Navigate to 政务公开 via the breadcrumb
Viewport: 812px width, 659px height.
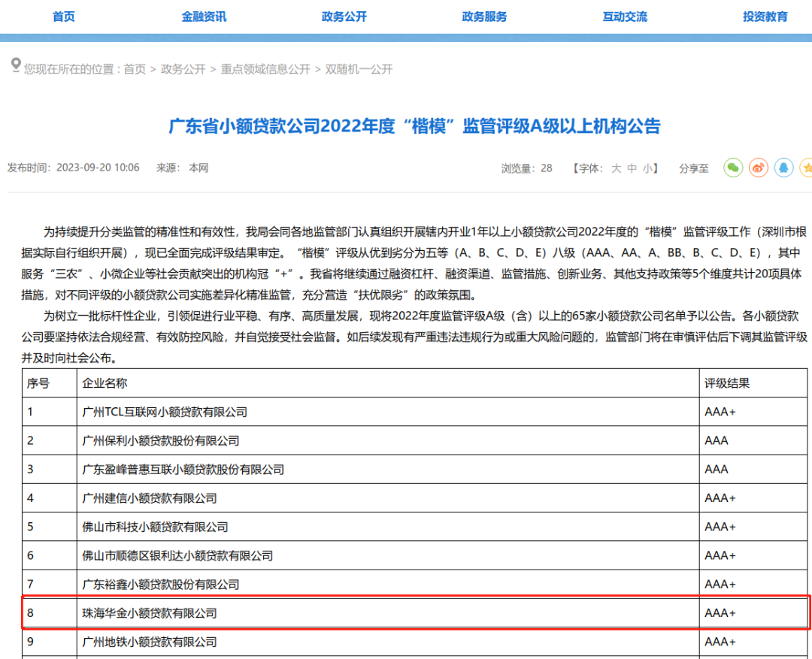pos(183,69)
